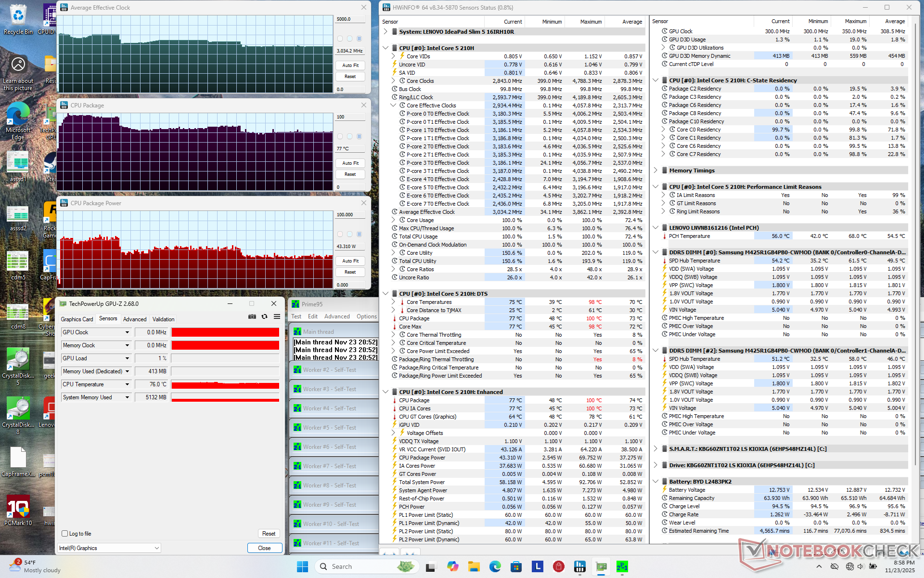Image resolution: width=924 pixels, height=578 pixels.
Task: Open File Explorer in the taskbar
Action: pyautogui.click(x=474, y=566)
